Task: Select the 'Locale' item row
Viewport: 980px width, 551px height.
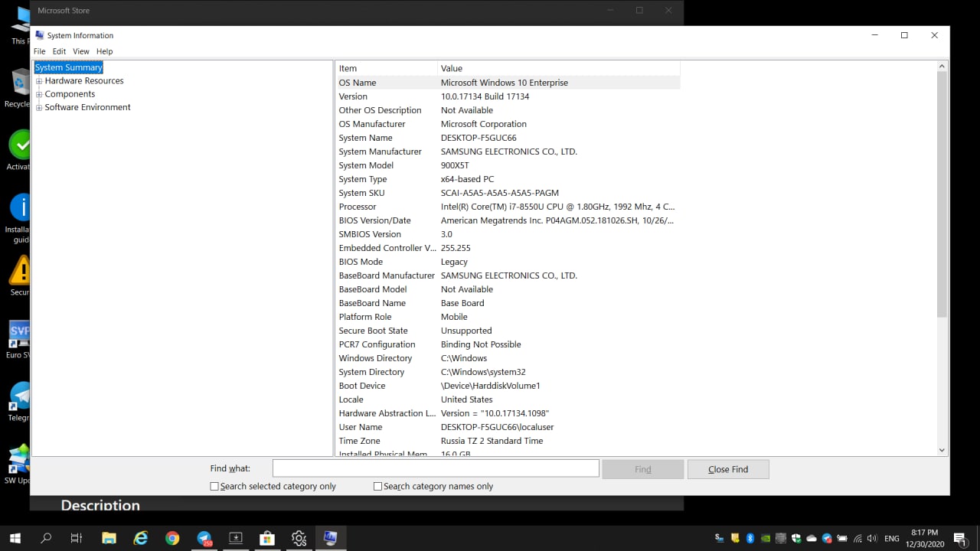Action: (x=508, y=399)
